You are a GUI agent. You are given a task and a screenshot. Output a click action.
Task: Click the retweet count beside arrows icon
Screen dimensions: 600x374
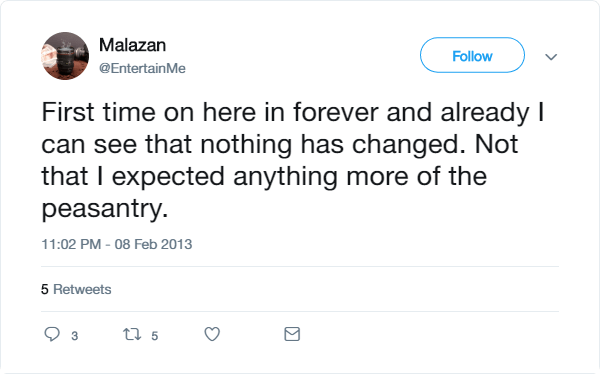click(155, 336)
